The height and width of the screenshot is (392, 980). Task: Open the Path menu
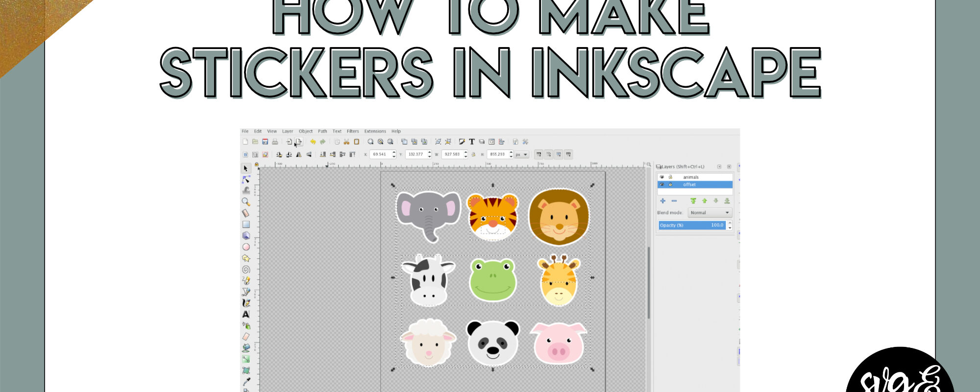[x=322, y=131]
